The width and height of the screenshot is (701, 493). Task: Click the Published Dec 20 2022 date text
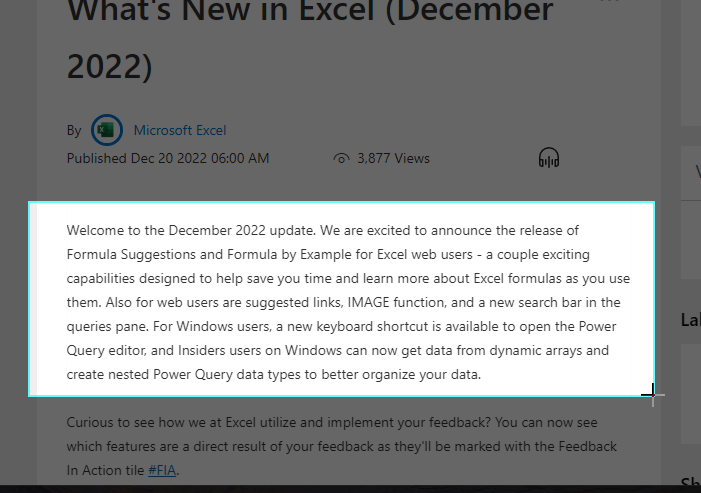click(x=168, y=158)
